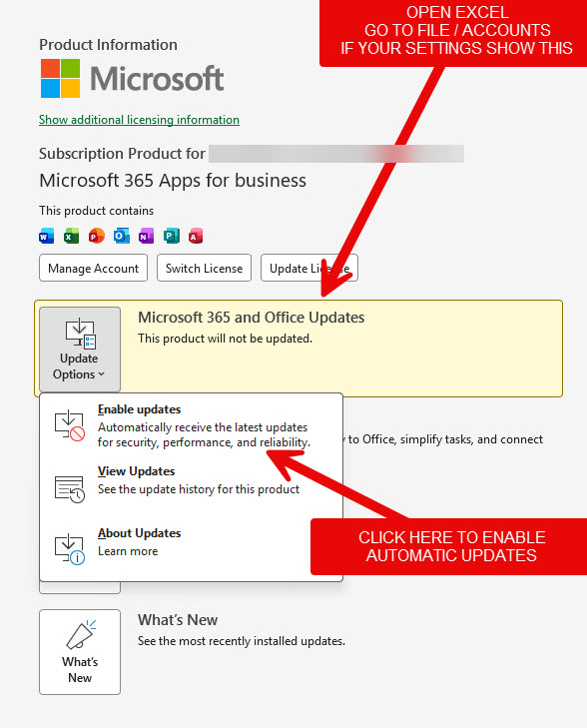Click 'Microsoft 365 and Office Updates' heading

(x=251, y=318)
